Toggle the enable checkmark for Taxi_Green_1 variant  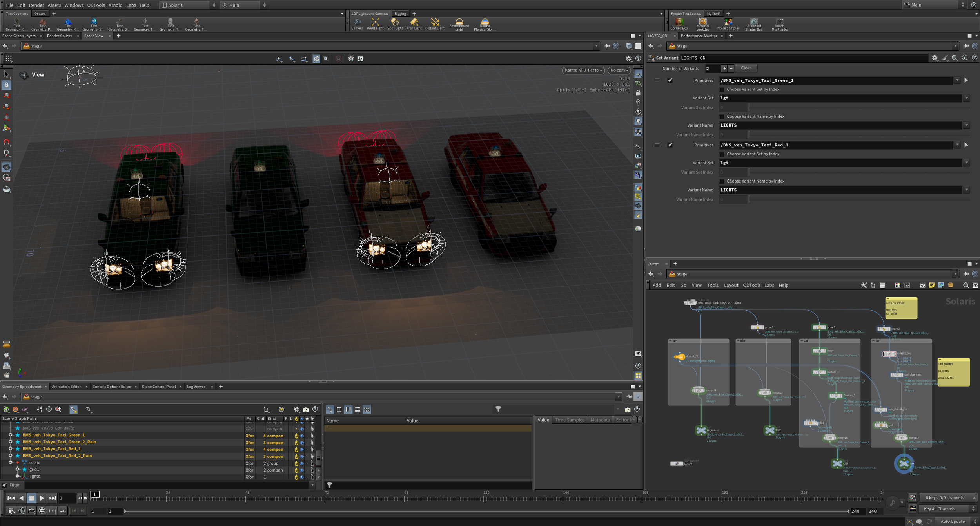[x=670, y=80]
